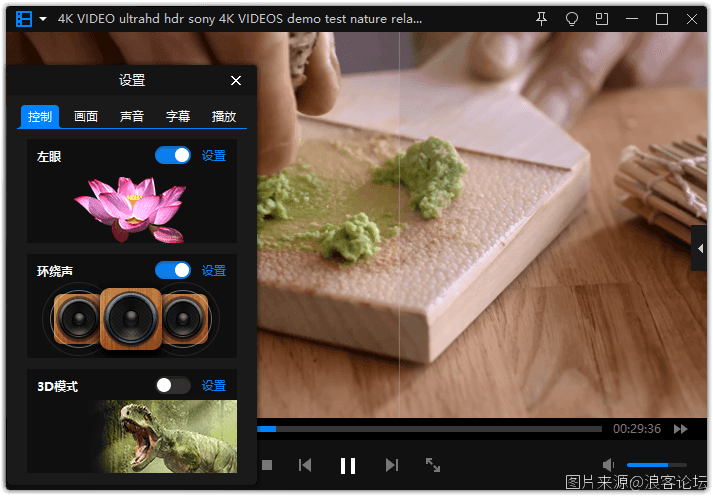Pause the video
The height and width of the screenshot is (496, 713).
tap(348, 466)
